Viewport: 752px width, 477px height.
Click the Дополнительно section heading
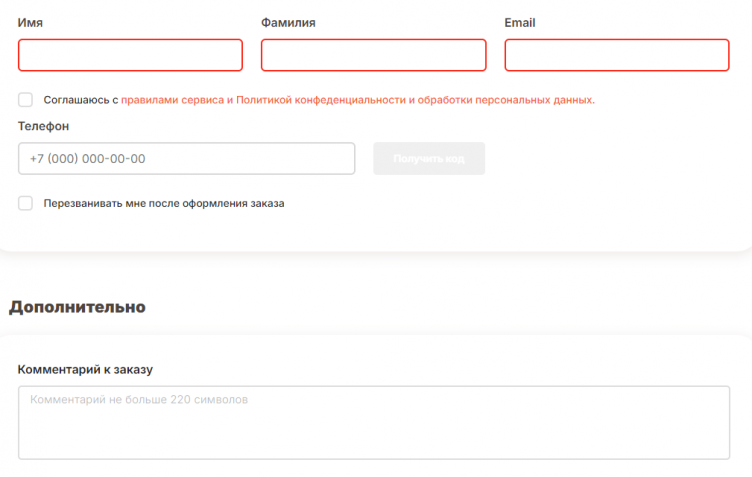pos(77,307)
